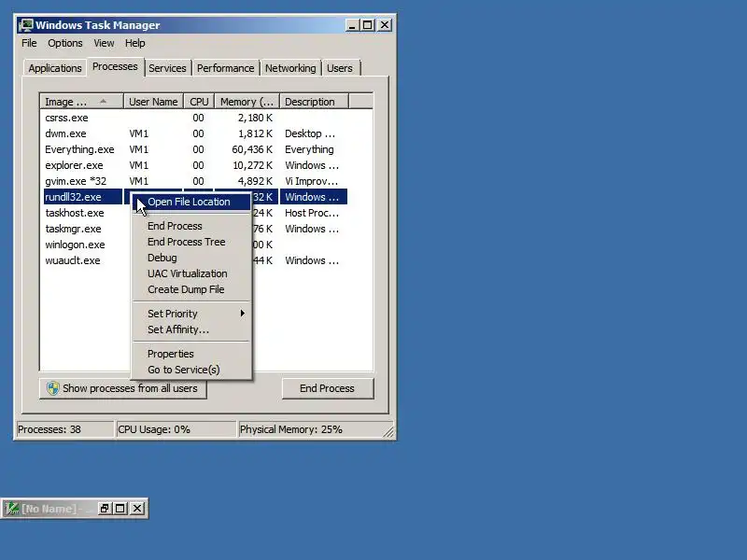The height and width of the screenshot is (560, 747).
Task: Select the winlogon.exe process
Action: tap(75, 245)
